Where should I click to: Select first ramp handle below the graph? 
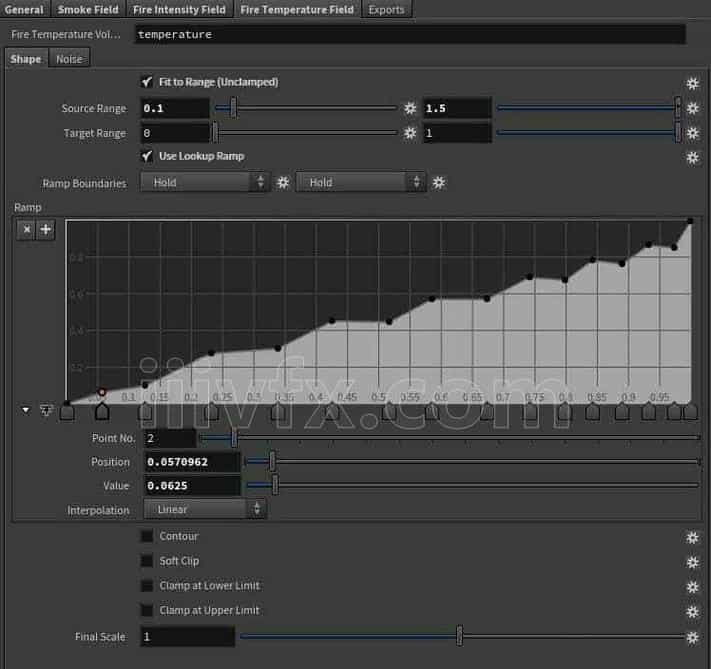[67, 412]
